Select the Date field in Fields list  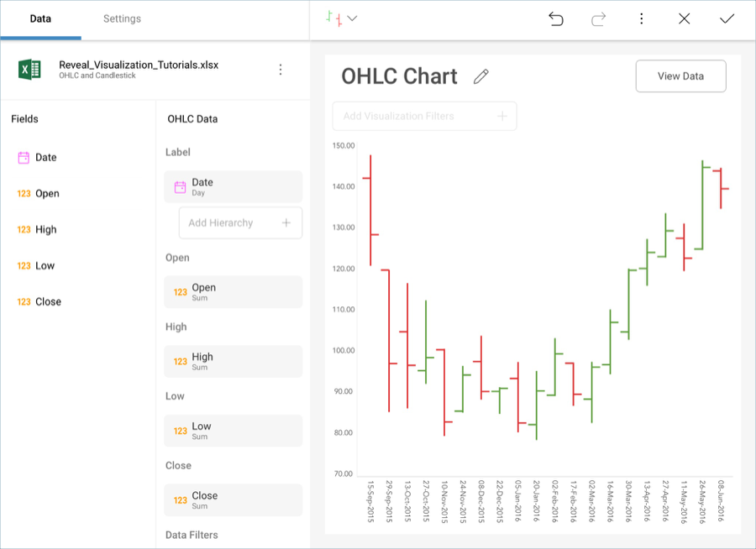click(45, 157)
